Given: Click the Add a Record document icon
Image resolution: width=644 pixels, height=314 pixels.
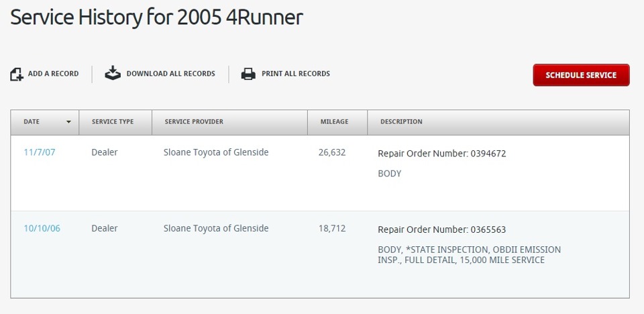Looking at the screenshot, I should (17, 74).
